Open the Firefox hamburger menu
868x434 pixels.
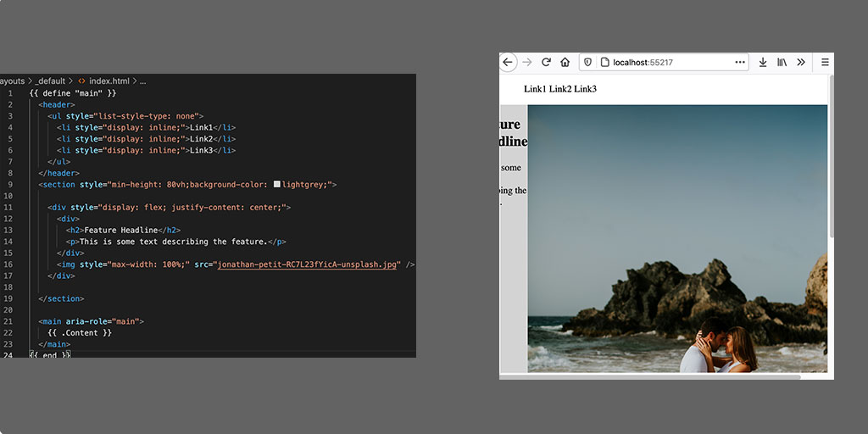pos(824,62)
